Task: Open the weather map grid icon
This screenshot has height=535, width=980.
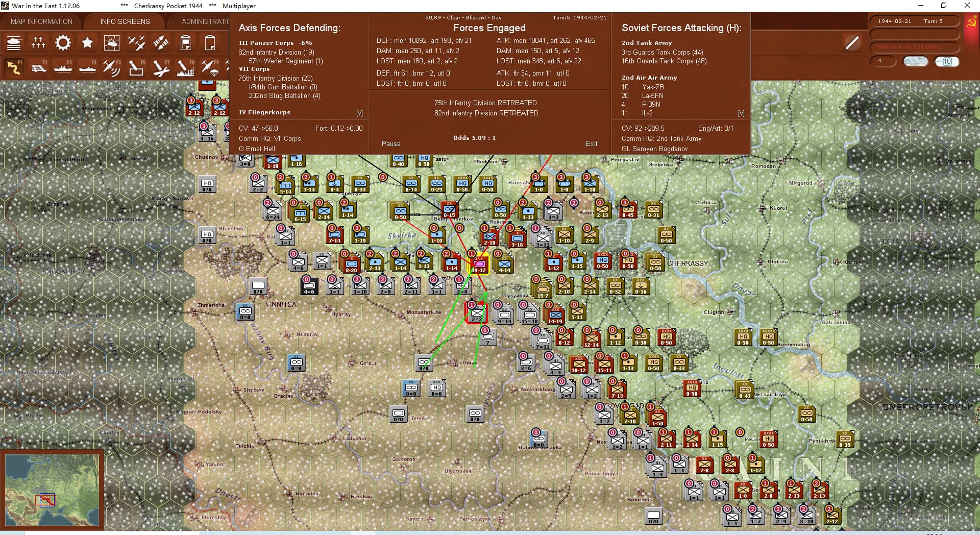Action: point(112,43)
